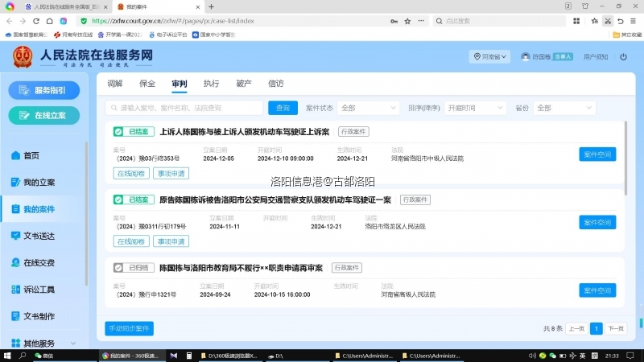The image size is (644, 362).
Task: Reload the page with refresh icon
Action: [x=36, y=21]
